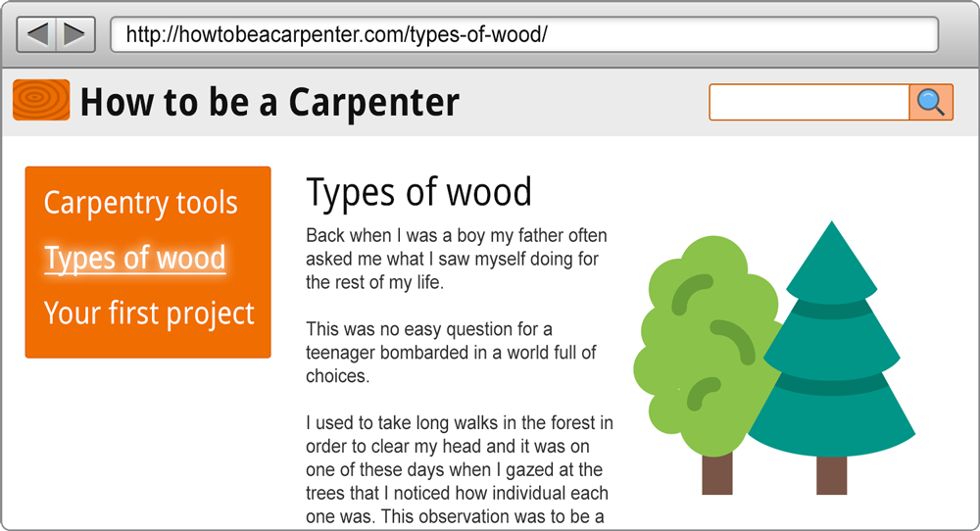Click the How to be a Carpenter title
The height and width of the screenshot is (531, 980).
point(270,102)
